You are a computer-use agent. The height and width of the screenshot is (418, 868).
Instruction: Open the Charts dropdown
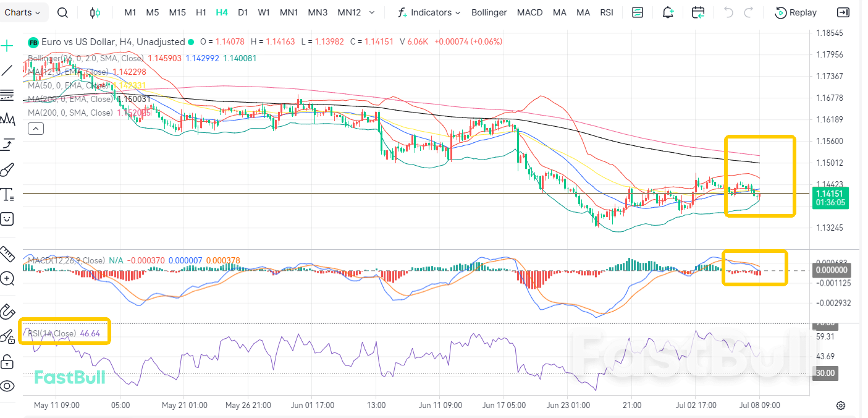point(23,12)
